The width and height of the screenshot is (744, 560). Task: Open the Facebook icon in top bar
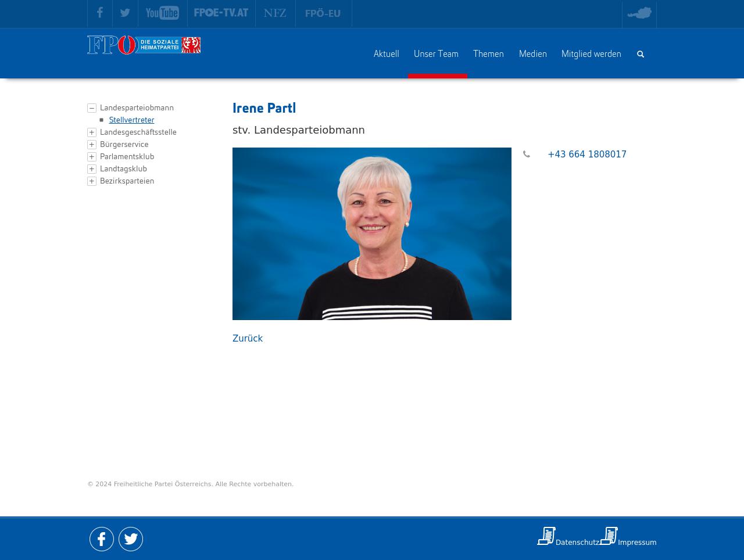(100, 13)
